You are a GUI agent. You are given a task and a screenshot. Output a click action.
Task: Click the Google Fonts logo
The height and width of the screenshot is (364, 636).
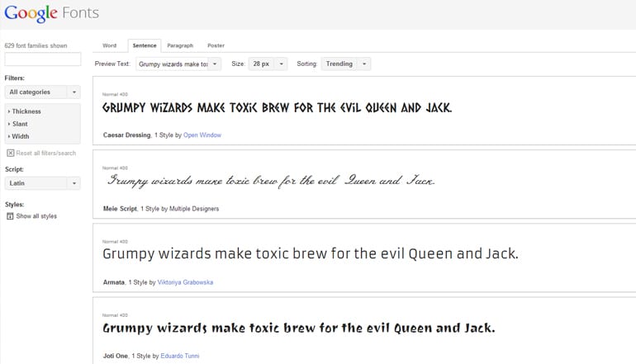point(54,14)
